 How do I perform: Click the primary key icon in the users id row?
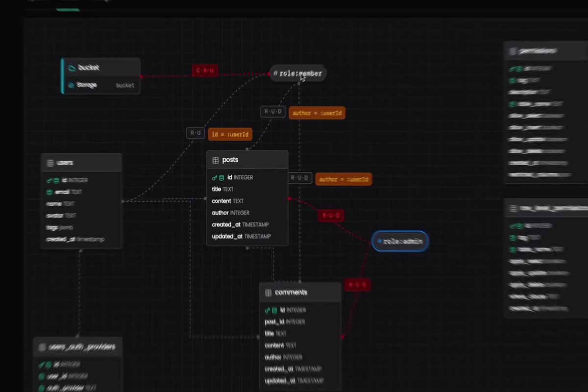pyautogui.click(x=49, y=180)
